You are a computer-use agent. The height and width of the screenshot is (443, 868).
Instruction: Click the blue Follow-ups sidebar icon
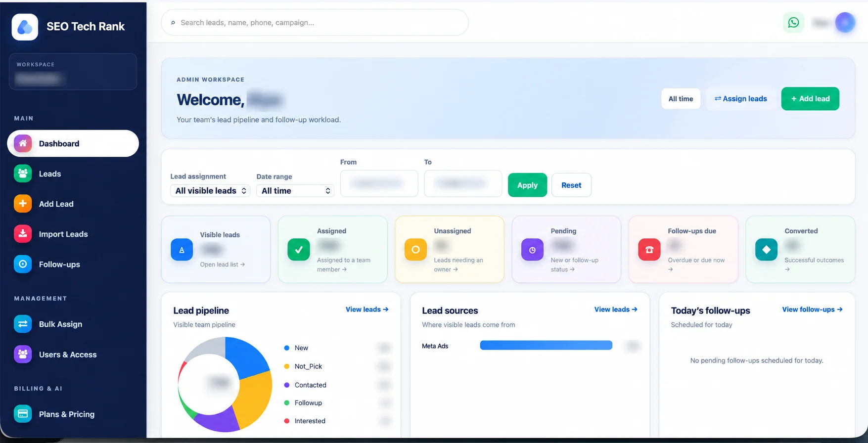(x=23, y=264)
